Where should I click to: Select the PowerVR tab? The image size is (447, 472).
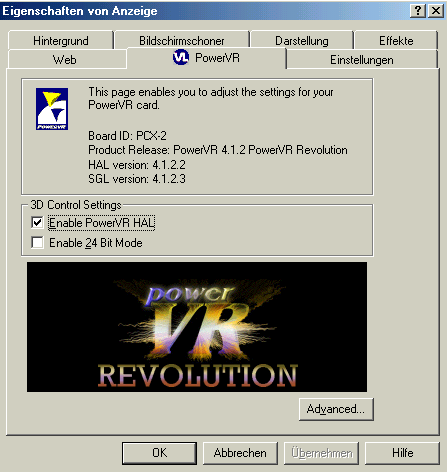(206, 58)
